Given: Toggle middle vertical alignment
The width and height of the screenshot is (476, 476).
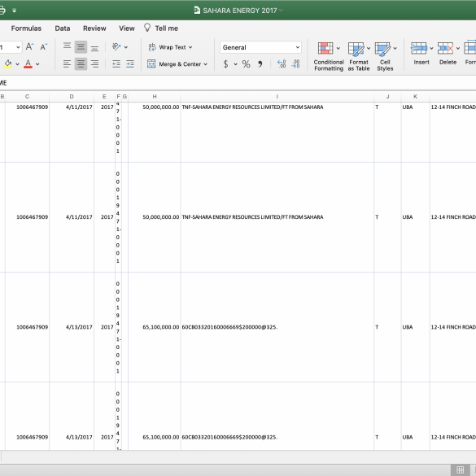Looking at the screenshot, I should 81,46.
